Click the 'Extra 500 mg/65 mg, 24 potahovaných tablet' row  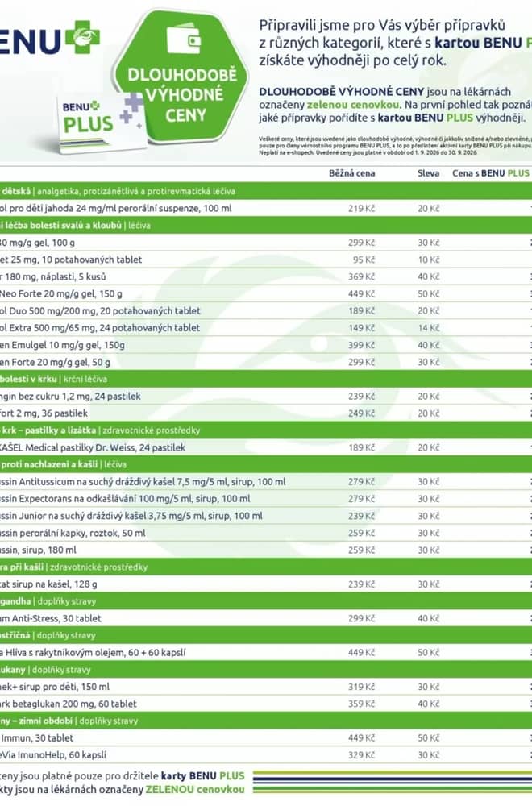pos(266,327)
